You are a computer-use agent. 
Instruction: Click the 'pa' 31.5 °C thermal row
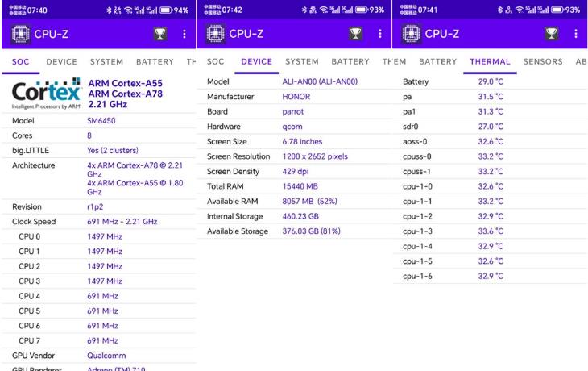[490, 97]
